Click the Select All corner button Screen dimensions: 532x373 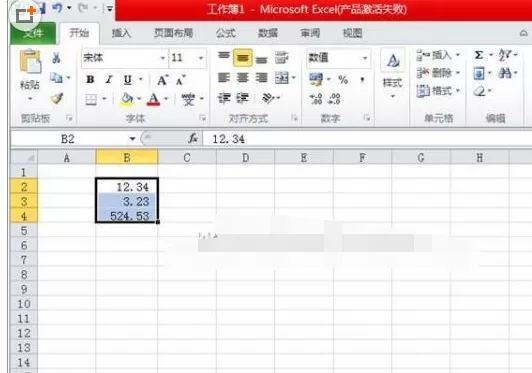(24, 157)
